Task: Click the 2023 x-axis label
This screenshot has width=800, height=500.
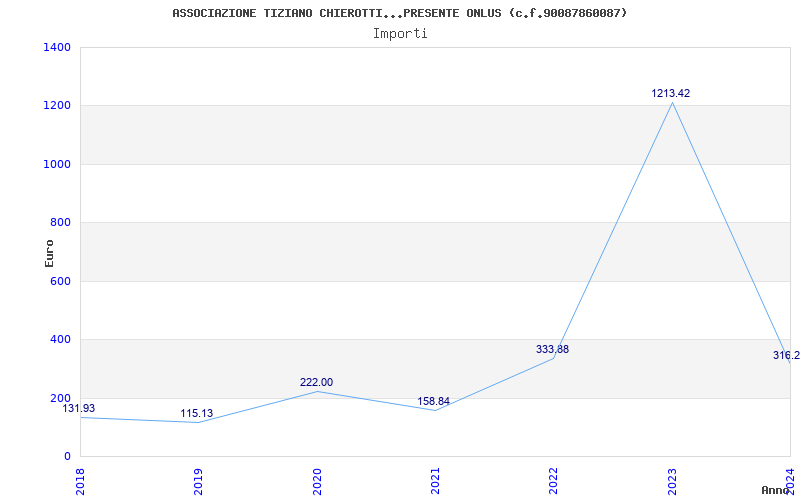Action: point(671,482)
